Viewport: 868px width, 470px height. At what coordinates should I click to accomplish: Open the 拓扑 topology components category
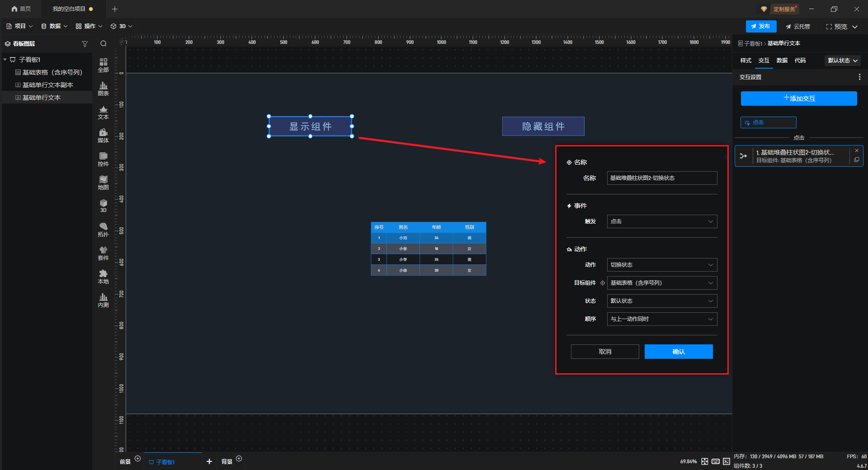click(103, 230)
